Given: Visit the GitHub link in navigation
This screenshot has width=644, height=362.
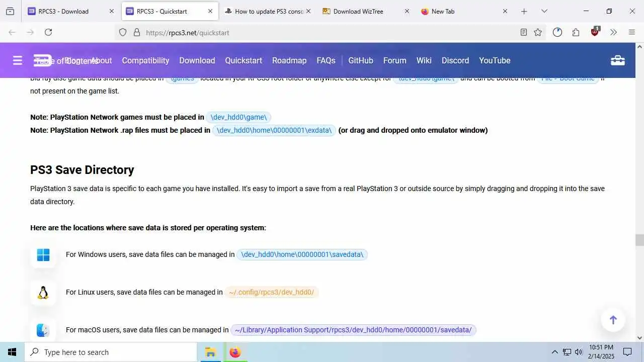Looking at the screenshot, I should (361, 60).
